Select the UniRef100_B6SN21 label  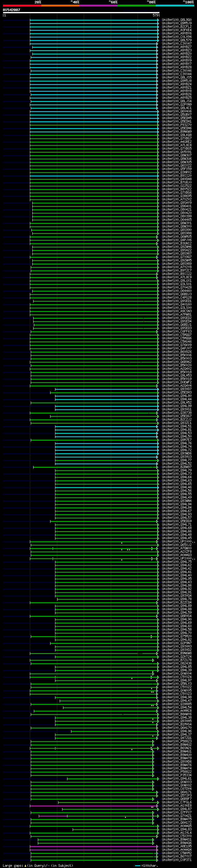click(x=177, y=748)
